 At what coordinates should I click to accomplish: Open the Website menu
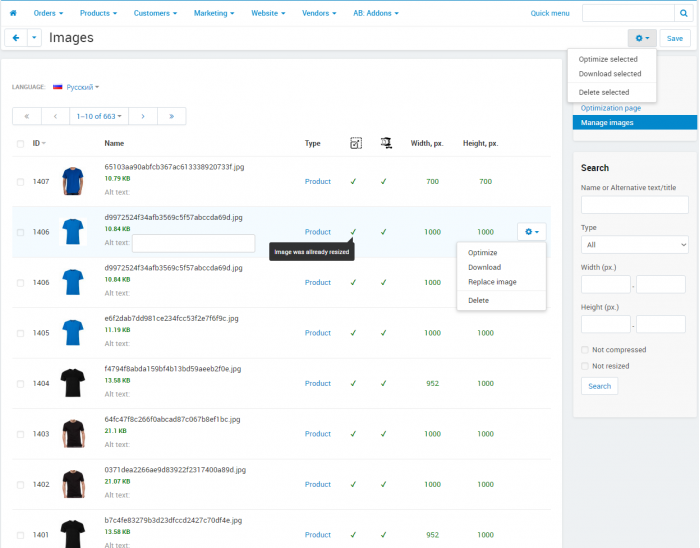coord(268,13)
